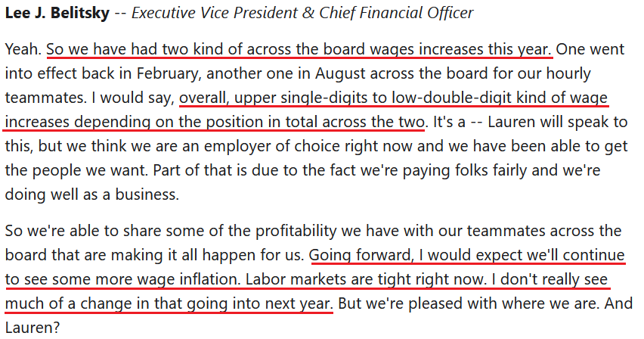Click the final word 'Lauren?'

pyautogui.click(x=33, y=328)
